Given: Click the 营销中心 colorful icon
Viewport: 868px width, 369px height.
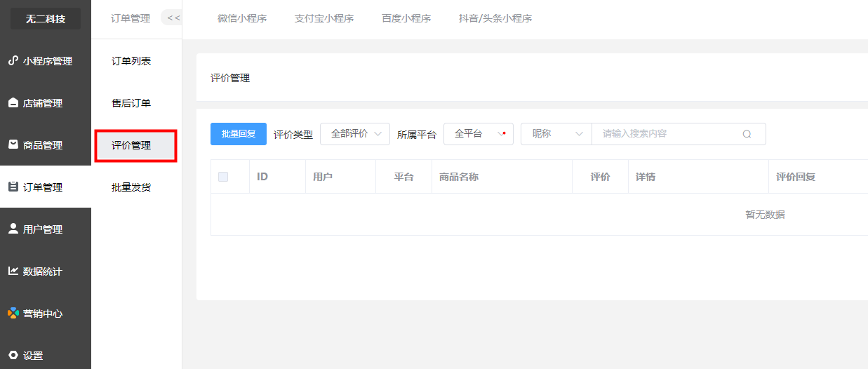Looking at the screenshot, I should pos(13,313).
